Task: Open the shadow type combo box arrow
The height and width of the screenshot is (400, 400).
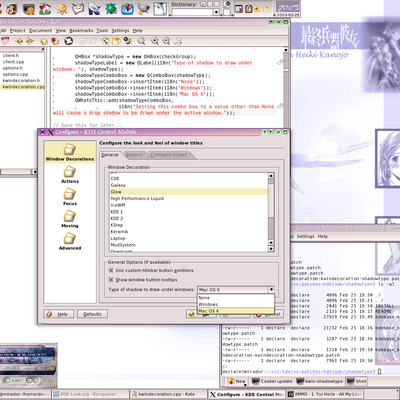Action: tap(271, 290)
